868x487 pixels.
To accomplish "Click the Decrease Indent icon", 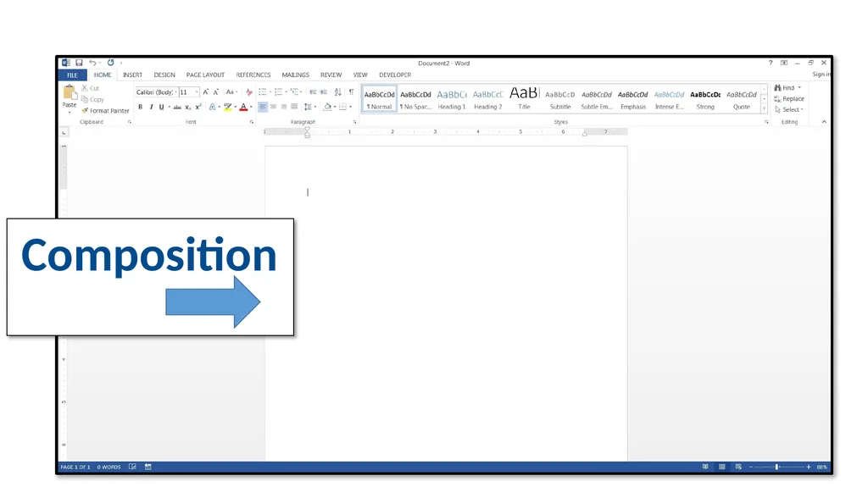I will click(314, 92).
